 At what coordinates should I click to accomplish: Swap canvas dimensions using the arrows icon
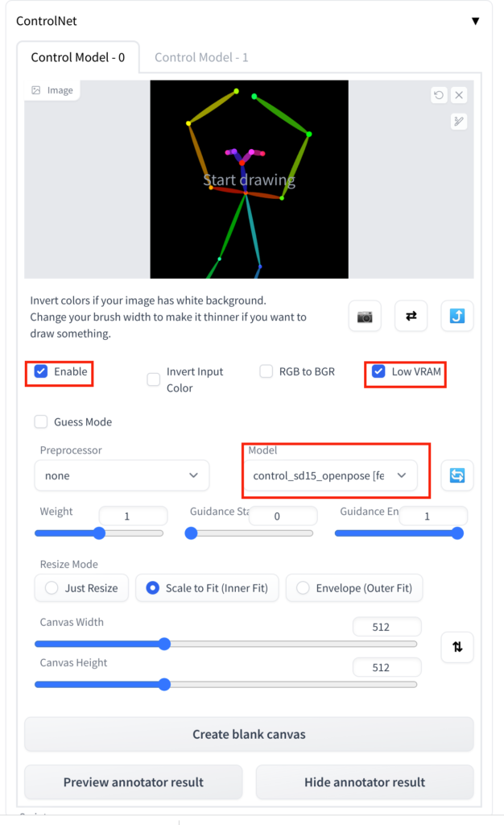click(457, 647)
